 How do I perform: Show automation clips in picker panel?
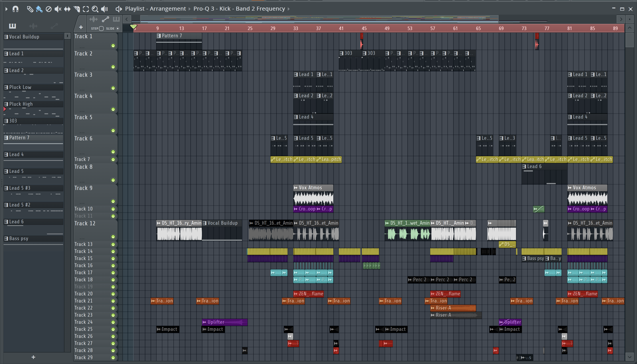(54, 26)
